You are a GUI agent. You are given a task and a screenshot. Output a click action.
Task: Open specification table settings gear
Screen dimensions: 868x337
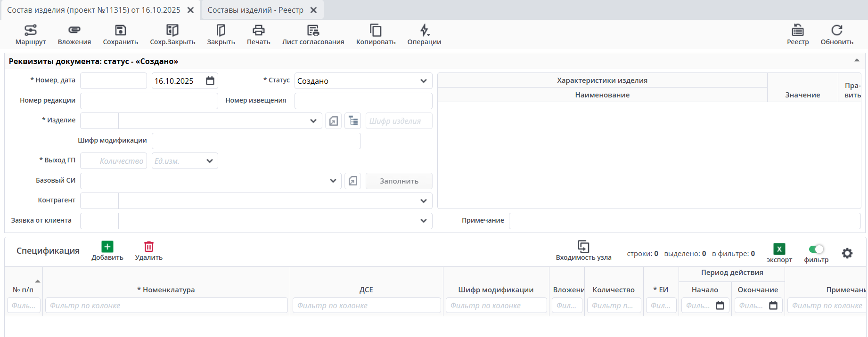tap(847, 253)
